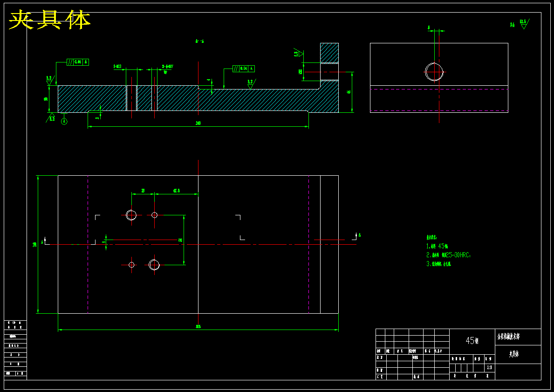
Task: Click the 315 overall length dimension
Action: point(198,327)
